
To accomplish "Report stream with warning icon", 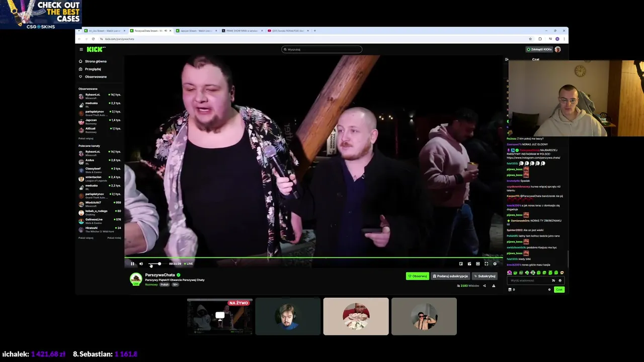I will pyautogui.click(x=494, y=286).
